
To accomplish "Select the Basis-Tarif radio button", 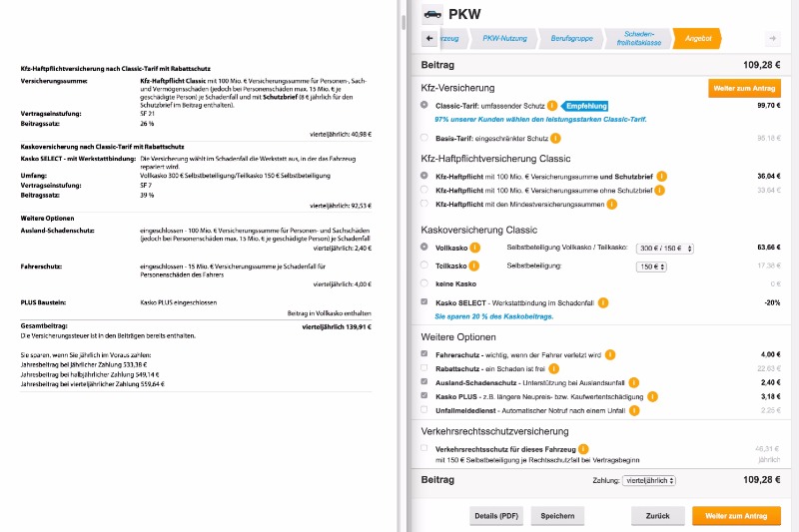I will click(425, 138).
